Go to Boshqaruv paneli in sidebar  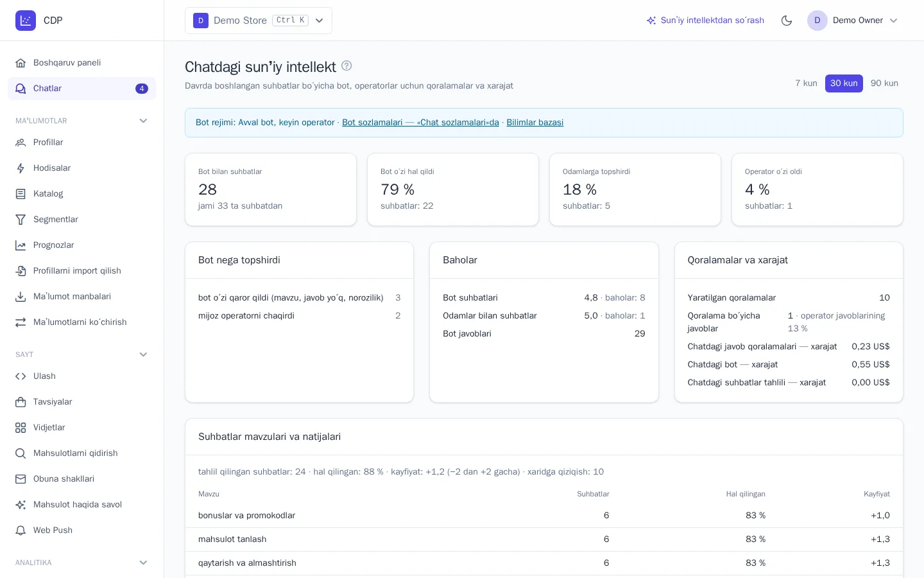pos(81,63)
